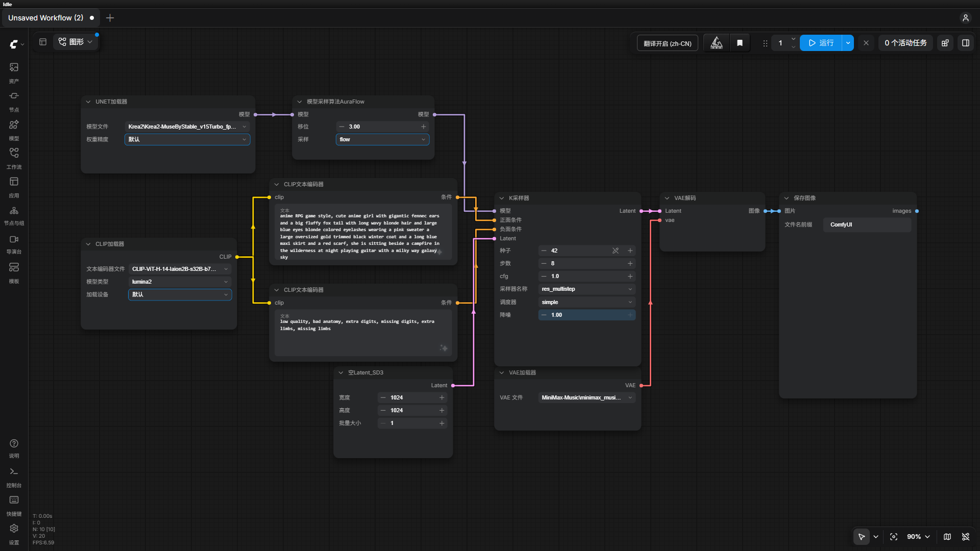980x551 pixels.
Task: Click the cancel X button in toolbar
Action: coord(866,43)
